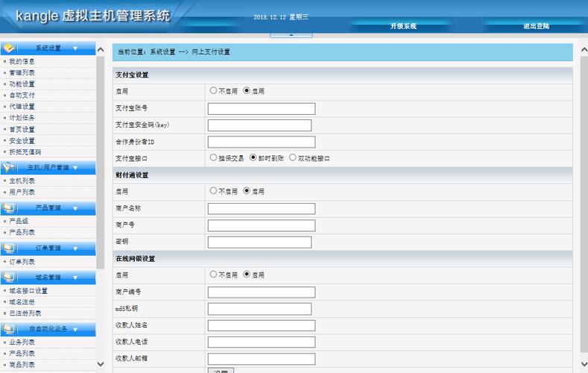Click the 升级系统 button
Image resolution: width=588 pixels, height=373 pixels.
[403, 26]
